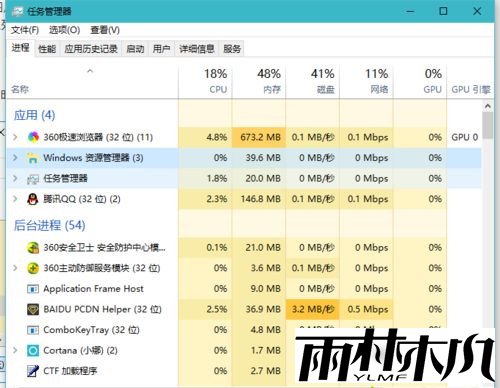Close the Task Manager window
Image resolution: width=500 pixels, height=388 pixels.
pyautogui.click(x=477, y=11)
